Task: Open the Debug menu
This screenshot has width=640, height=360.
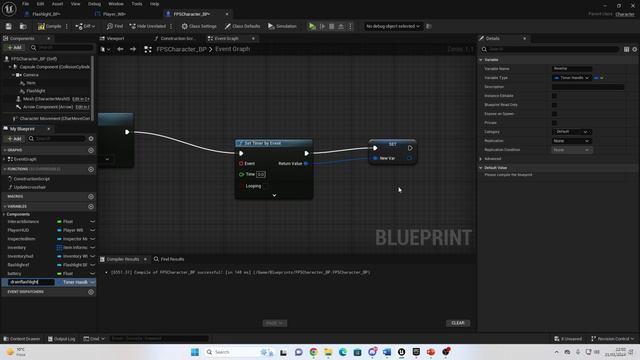Action: click(x=94, y=4)
